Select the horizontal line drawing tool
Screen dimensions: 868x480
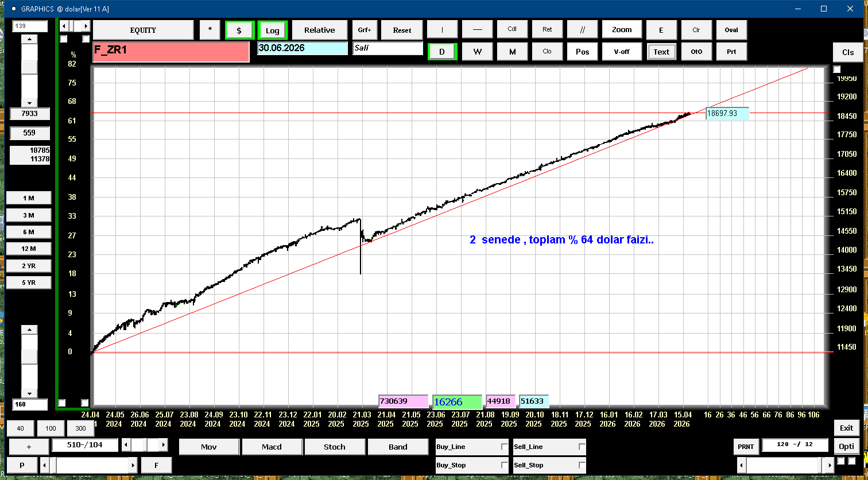click(477, 30)
